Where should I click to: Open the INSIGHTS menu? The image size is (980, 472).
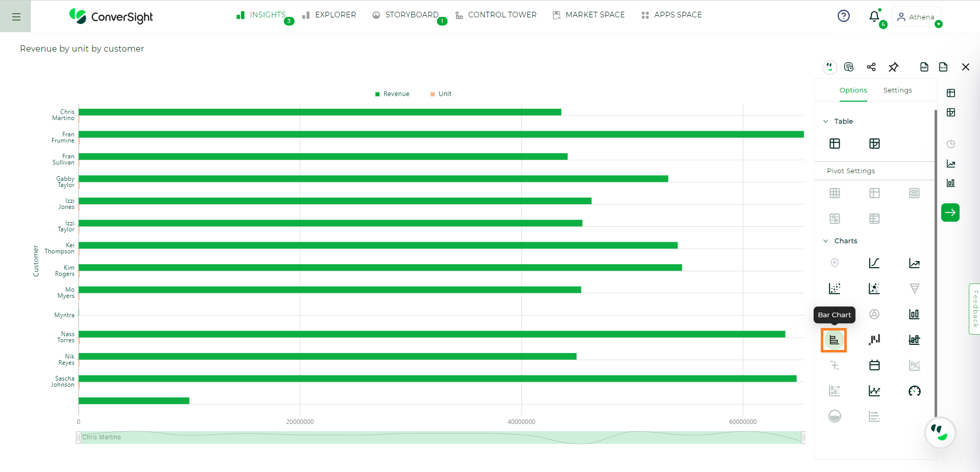click(261, 15)
